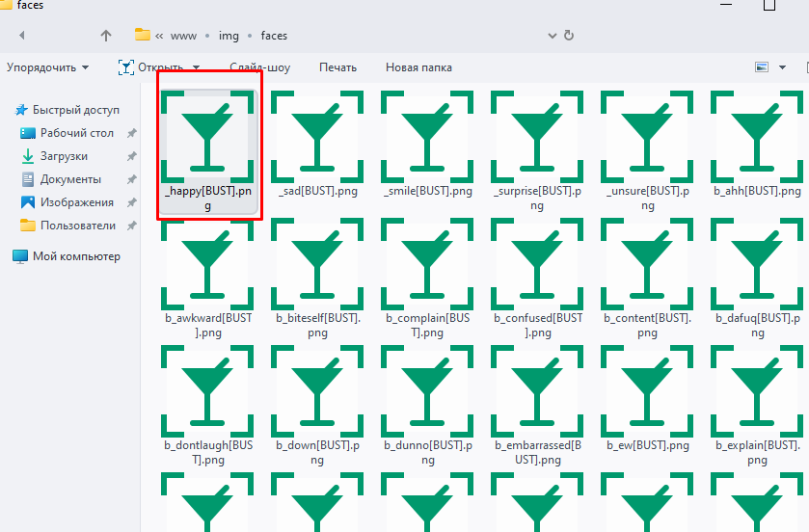Click the _sad[BUST].png filename text
This screenshot has width=809, height=532.
(x=317, y=191)
